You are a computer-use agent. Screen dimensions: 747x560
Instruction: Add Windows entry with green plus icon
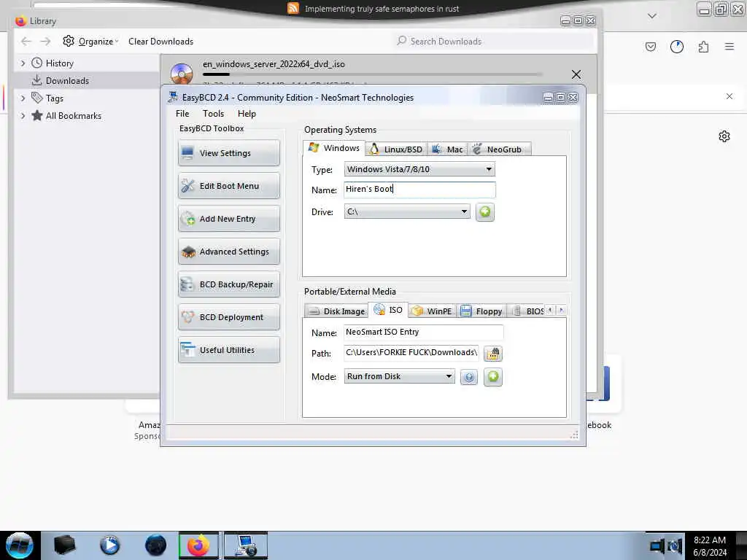485,211
